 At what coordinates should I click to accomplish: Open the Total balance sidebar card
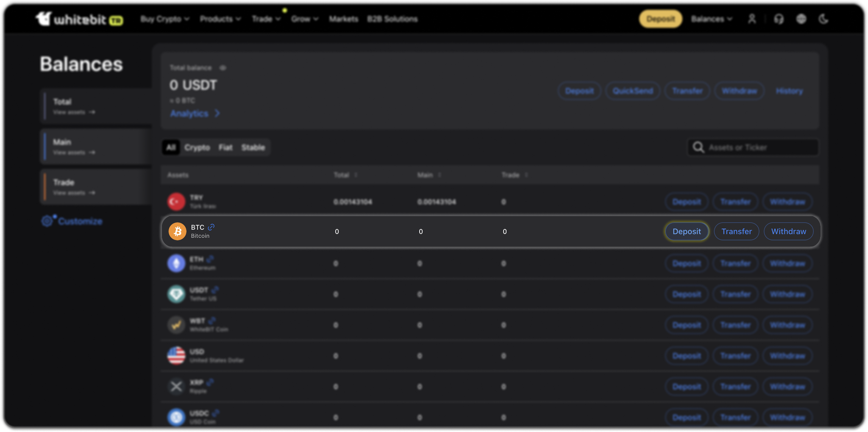96,106
